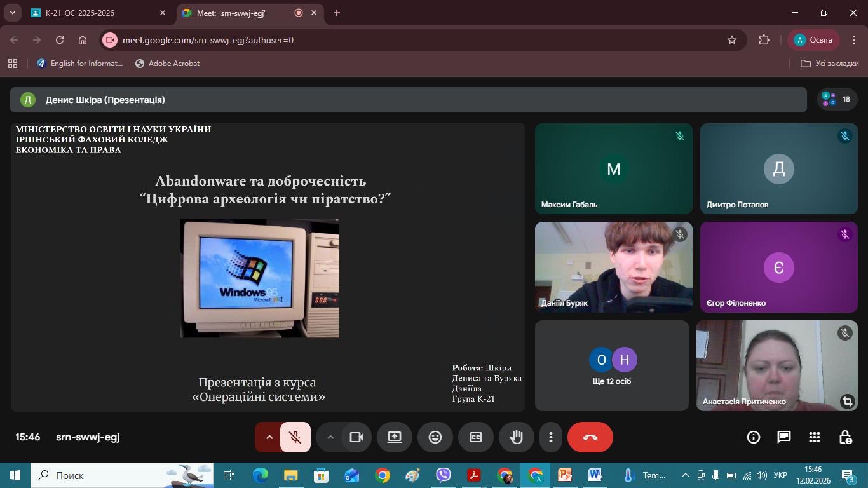Raise your hand in the meeting
The height and width of the screenshot is (488, 868).
pos(517,437)
